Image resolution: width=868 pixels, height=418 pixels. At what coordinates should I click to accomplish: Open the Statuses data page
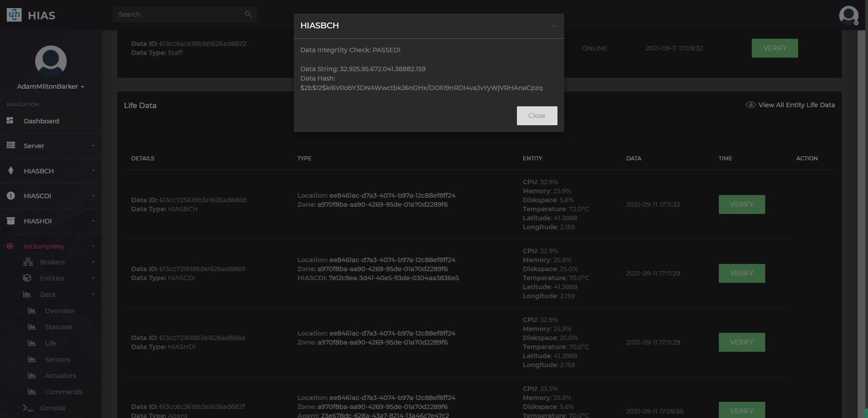59,327
